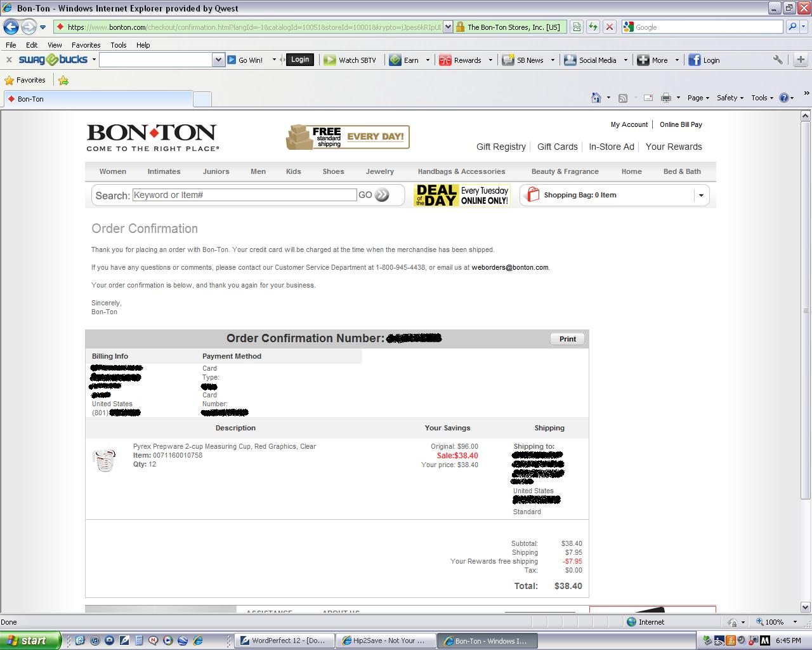This screenshot has height=650, width=812.
Task: Open the zoom level 100% dropdown
Action: pos(795,622)
